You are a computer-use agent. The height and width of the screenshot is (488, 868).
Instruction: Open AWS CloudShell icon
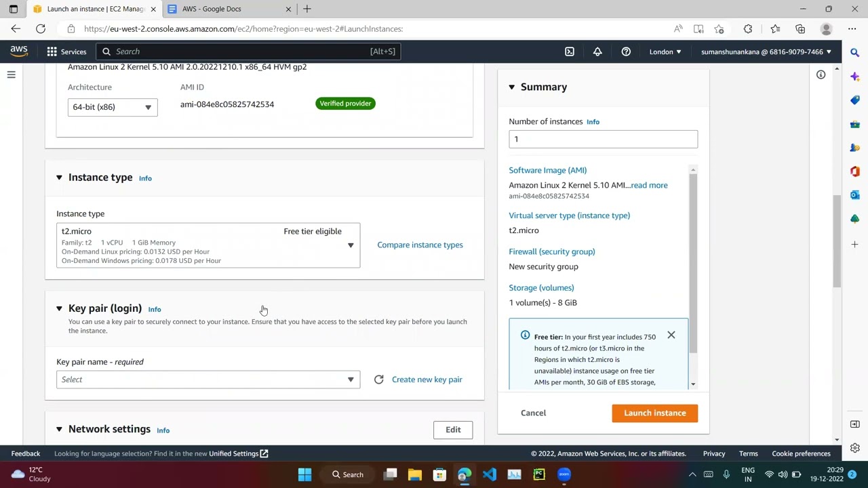570,52
